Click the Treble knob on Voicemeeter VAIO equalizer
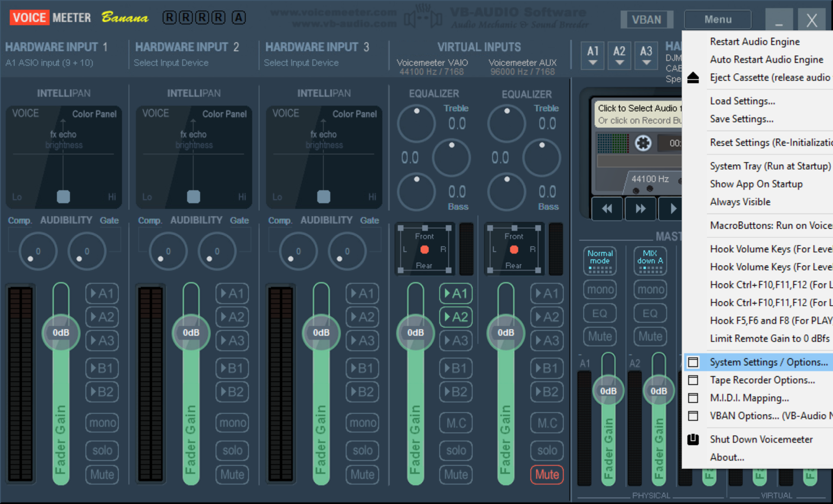Viewport: 833px width, 504px height. (x=416, y=124)
